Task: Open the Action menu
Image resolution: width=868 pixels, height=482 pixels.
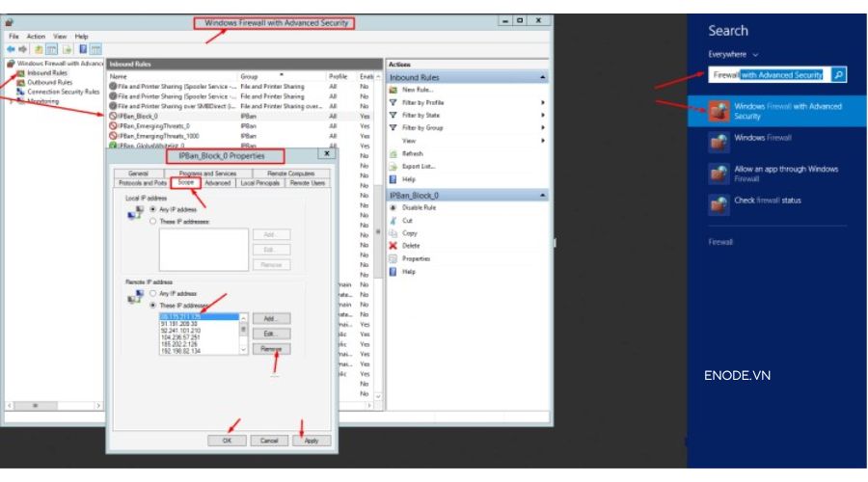Action: click(36, 37)
